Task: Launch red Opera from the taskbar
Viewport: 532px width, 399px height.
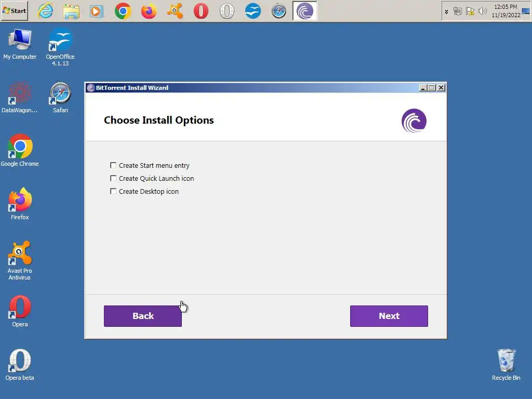Action: (201, 11)
